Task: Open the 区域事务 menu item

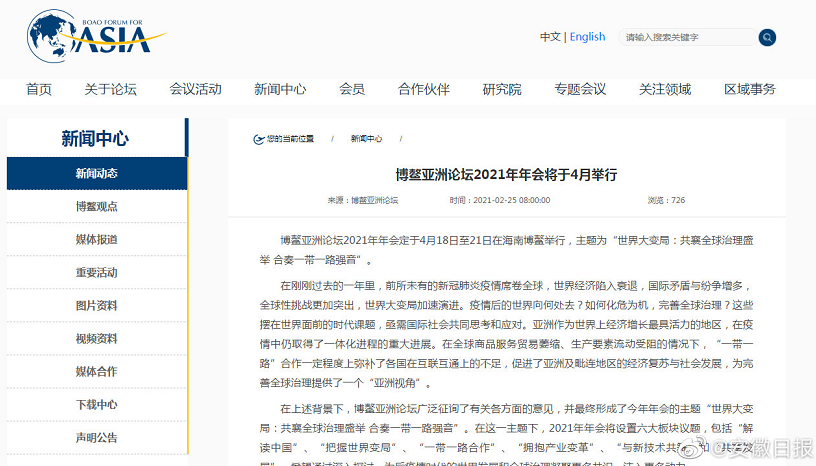Action: coord(749,89)
